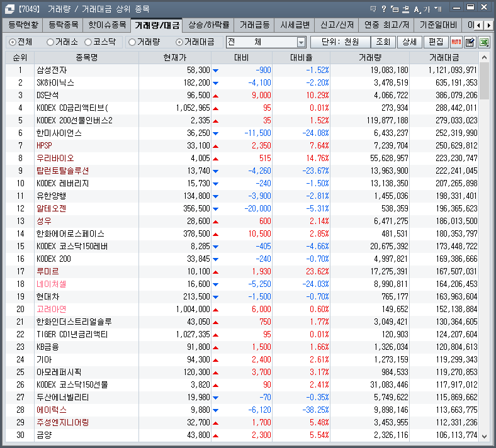Select the 네이처셀 stock name
Viewport: 496px width, 448px height.
tap(51, 284)
